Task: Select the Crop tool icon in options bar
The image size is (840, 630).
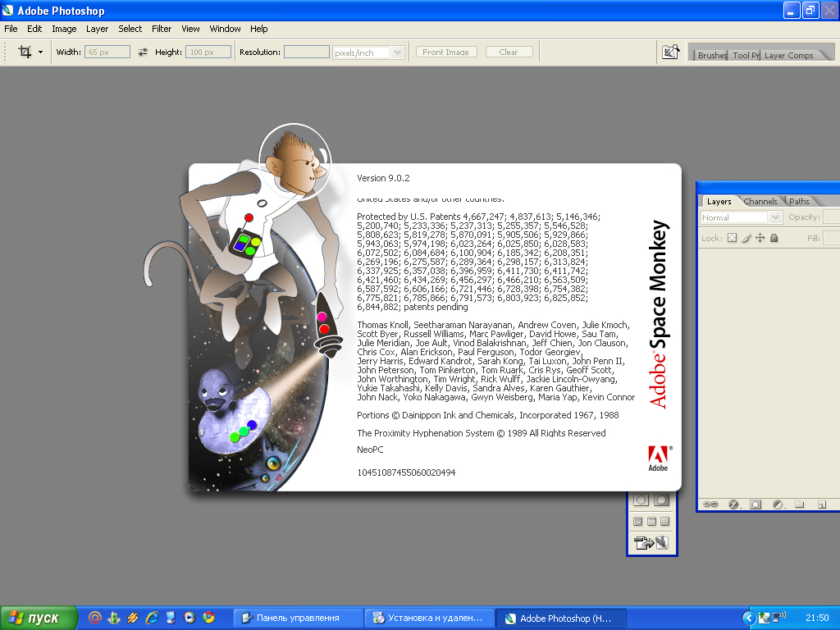Action: tap(25, 52)
